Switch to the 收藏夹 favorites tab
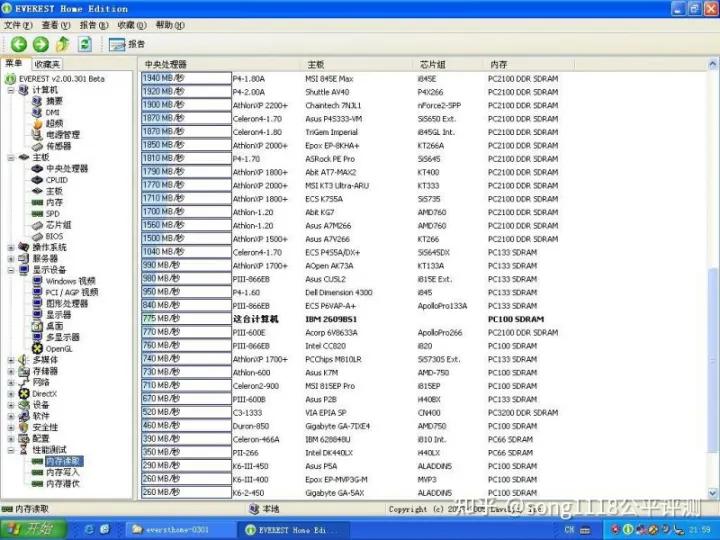This screenshot has height=540, width=720. [47, 64]
